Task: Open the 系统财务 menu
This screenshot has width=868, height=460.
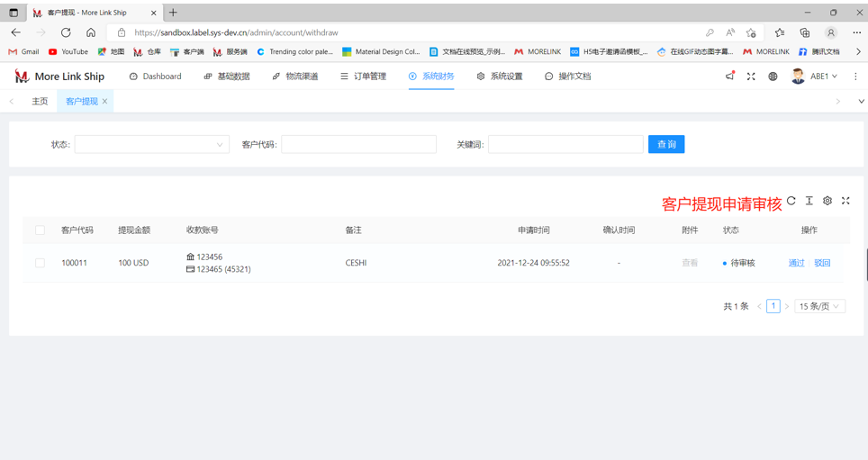Action: (x=431, y=77)
